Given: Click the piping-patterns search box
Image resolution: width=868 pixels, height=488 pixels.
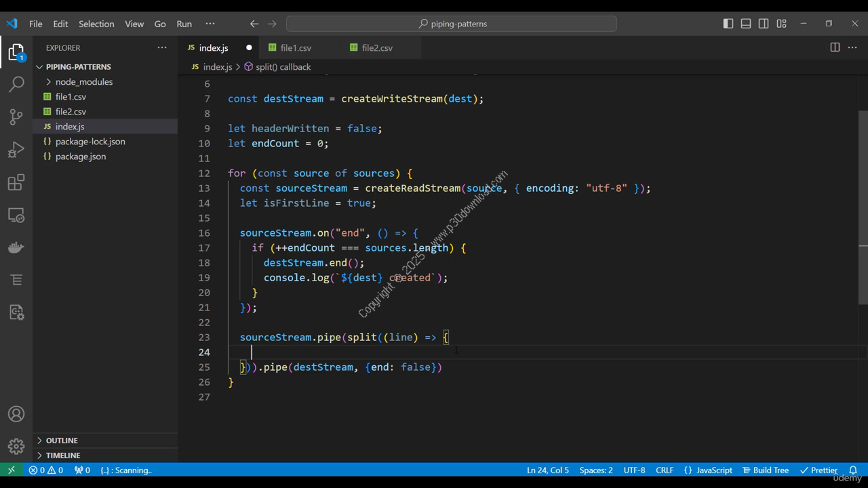Looking at the screenshot, I should coord(452,24).
